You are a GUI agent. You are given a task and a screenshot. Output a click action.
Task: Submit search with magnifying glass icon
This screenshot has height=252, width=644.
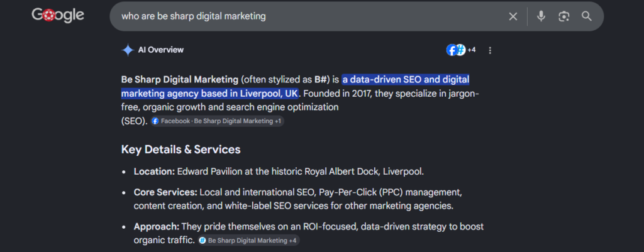(587, 16)
